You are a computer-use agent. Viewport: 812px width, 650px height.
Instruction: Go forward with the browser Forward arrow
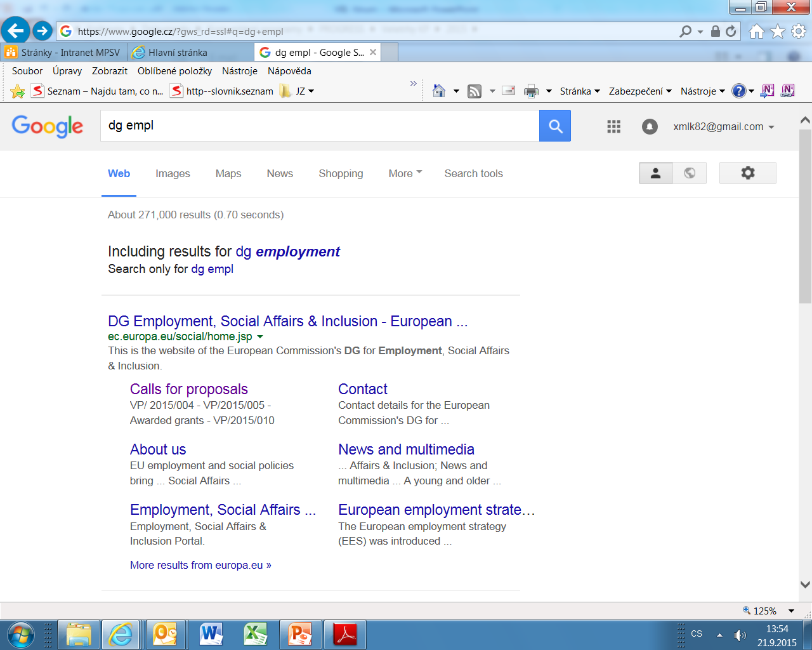(43, 30)
